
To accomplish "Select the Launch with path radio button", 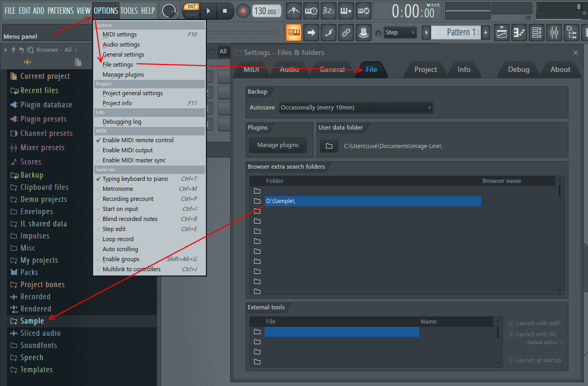I will click(511, 324).
